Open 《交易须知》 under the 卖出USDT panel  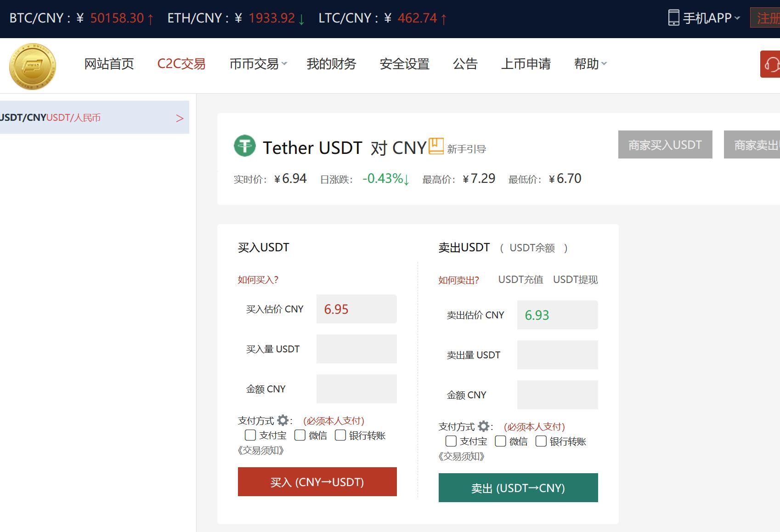[x=462, y=456]
